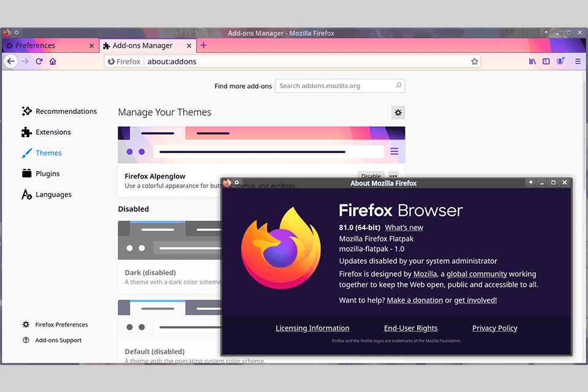Screen dimensions: 588x392
Task: Click the pin dot in About dialog title bar
Action: point(236,183)
